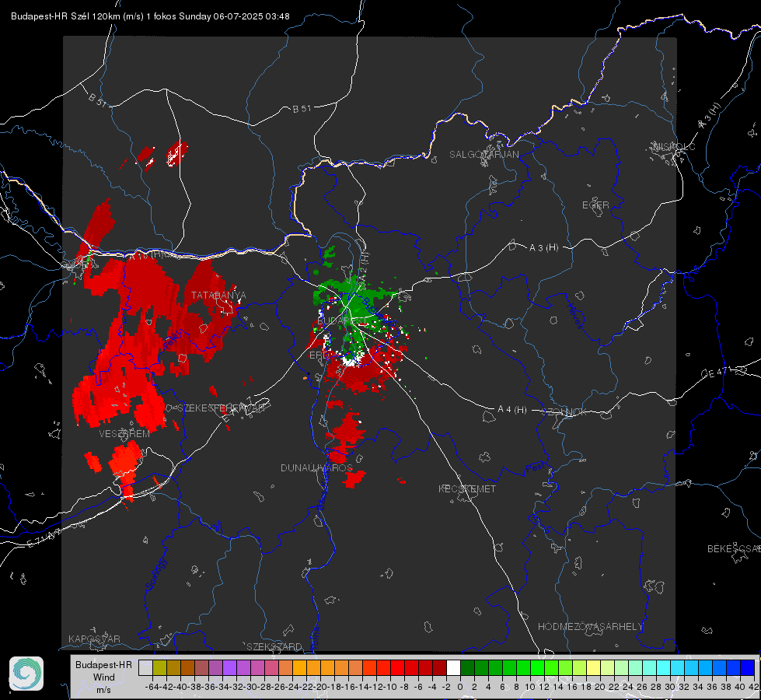Viewport: 761px width, 700px height.
Task: Click the '0' legend value
Action: pyautogui.click(x=460, y=687)
